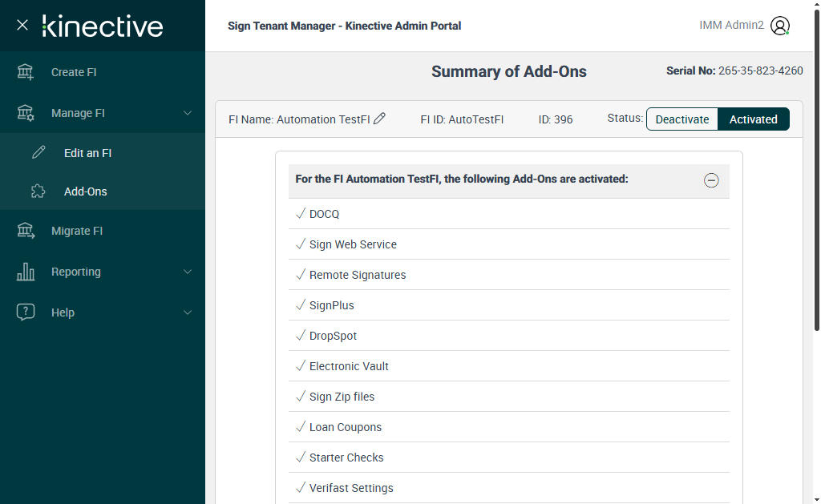Image resolution: width=821 pixels, height=504 pixels.
Task: Close the sidebar with the X icon
Action: pyautogui.click(x=22, y=26)
